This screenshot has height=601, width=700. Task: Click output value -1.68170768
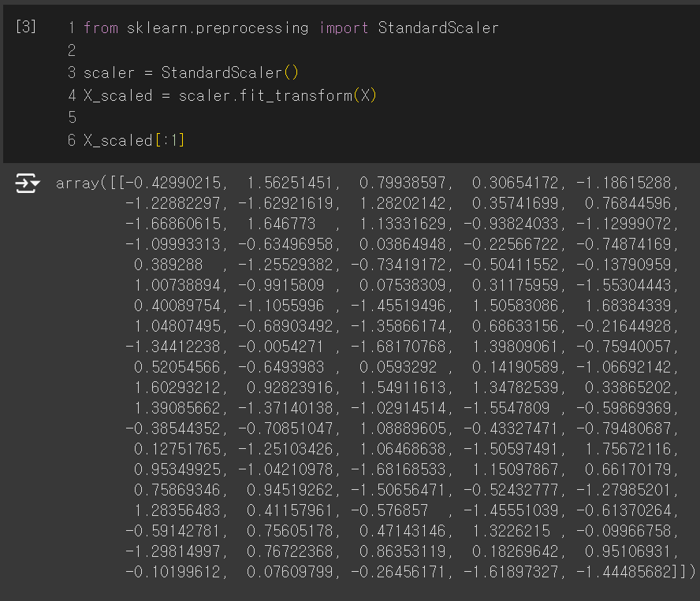pos(398,347)
